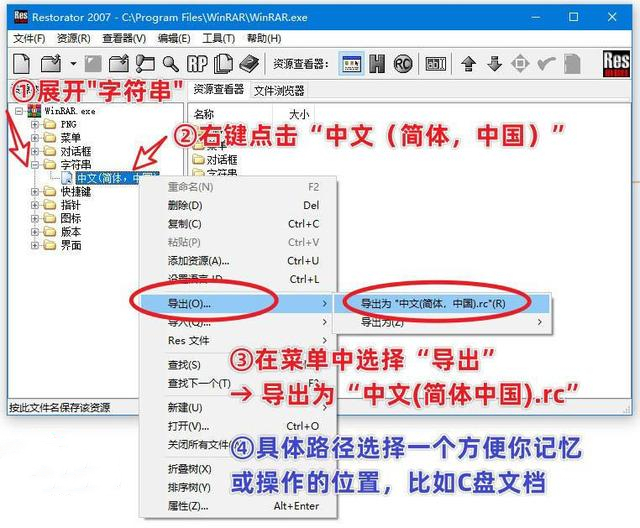Screen dimensions: 640x528
Task: Select the default resource view mode icon
Action: click(351, 64)
